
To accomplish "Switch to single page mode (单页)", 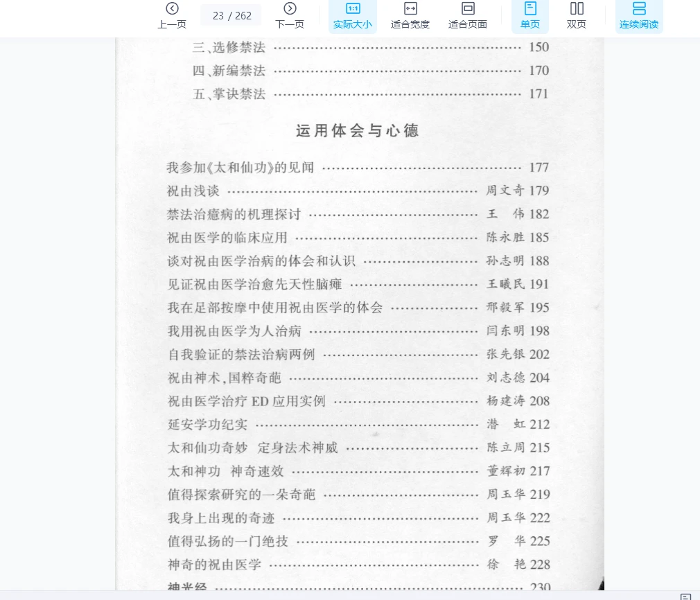I will coord(530,16).
